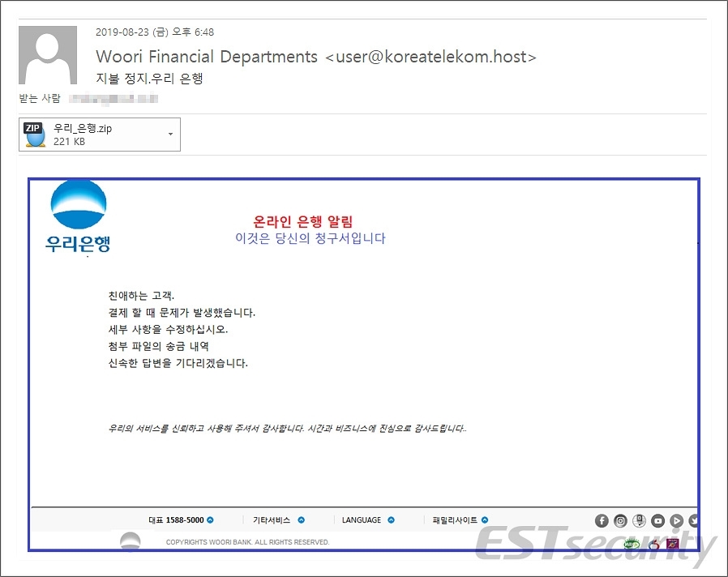Click the 221 KB attachment size

click(x=69, y=142)
